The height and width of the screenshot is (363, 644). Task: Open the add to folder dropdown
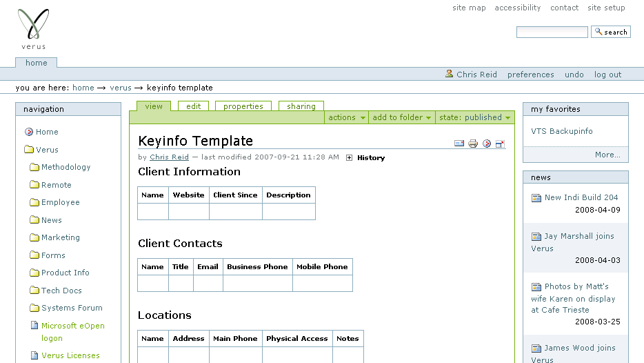pyautogui.click(x=402, y=117)
